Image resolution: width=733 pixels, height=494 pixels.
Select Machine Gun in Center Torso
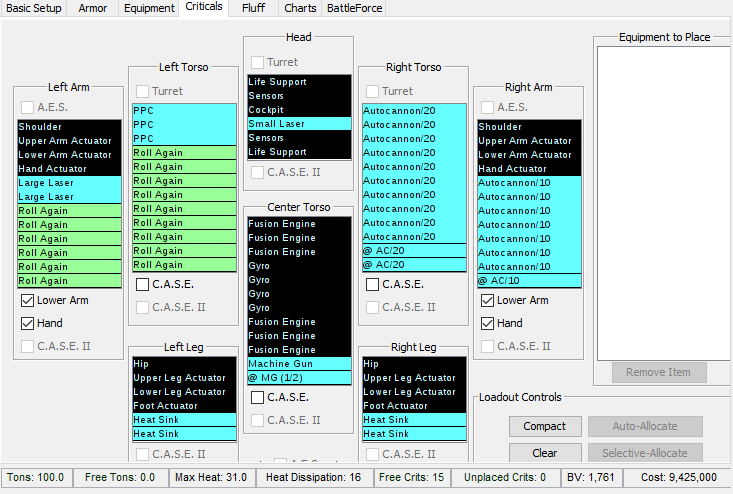click(x=299, y=364)
